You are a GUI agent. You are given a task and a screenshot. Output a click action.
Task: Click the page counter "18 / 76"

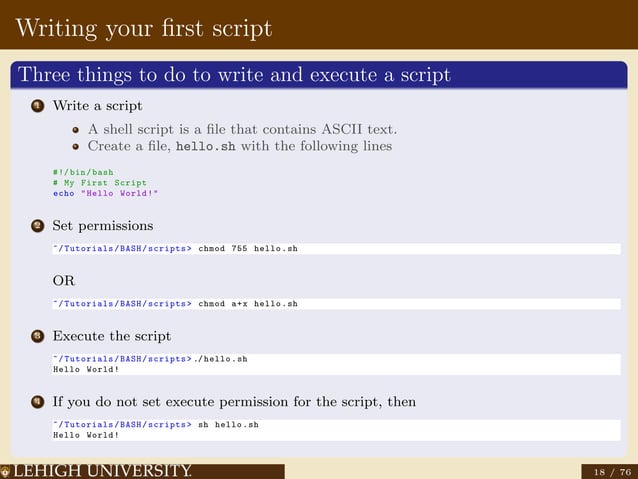[x=612, y=472]
